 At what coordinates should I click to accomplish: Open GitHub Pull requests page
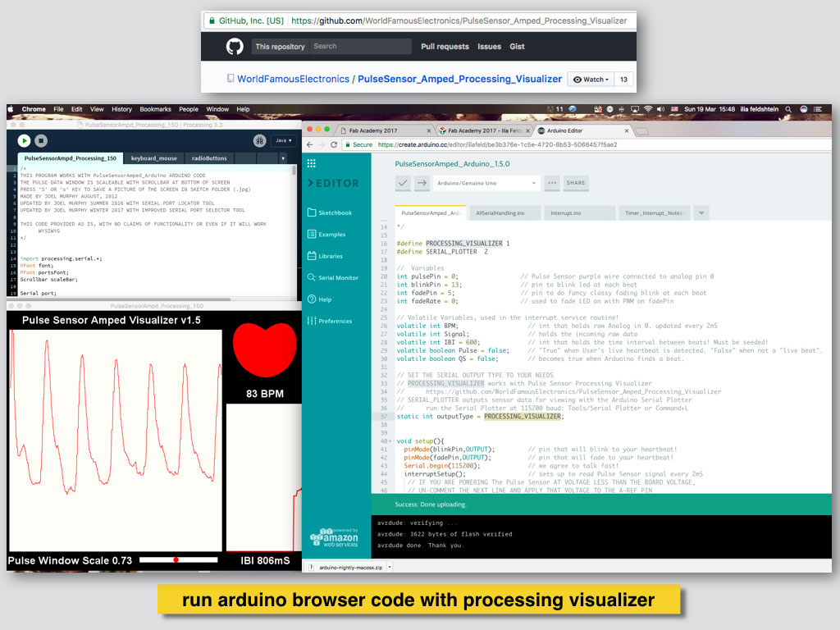[445, 47]
